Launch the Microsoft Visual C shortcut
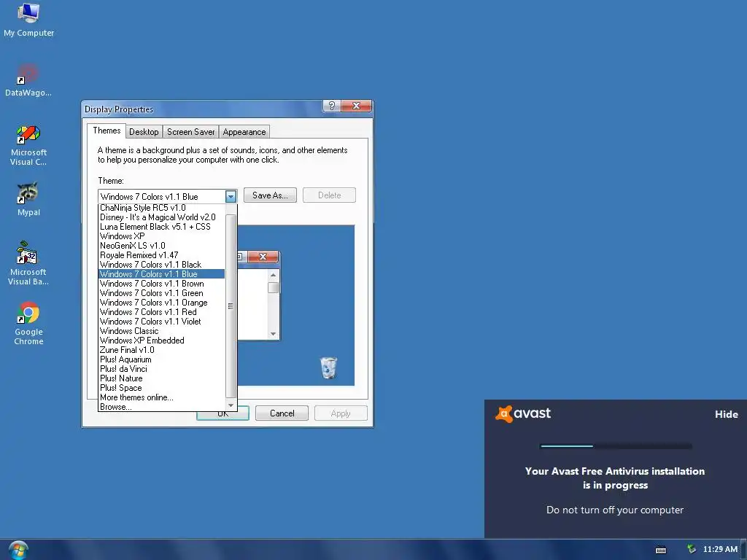This screenshot has width=747, height=560. point(28,145)
